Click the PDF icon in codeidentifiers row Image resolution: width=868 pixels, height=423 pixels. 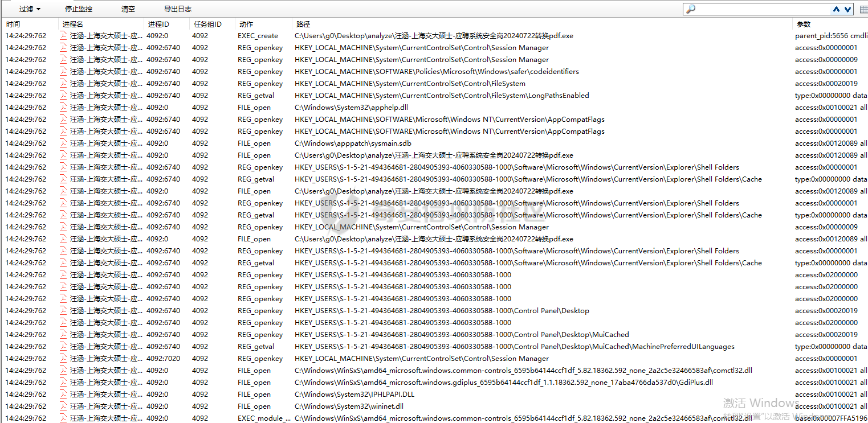pos(64,71)
